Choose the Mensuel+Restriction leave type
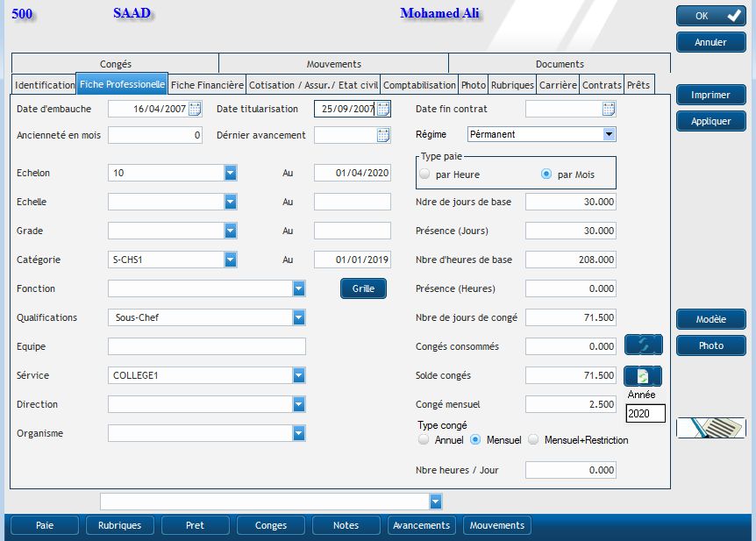The width and height of the screenshot is (756, 541). click(533, 440)
